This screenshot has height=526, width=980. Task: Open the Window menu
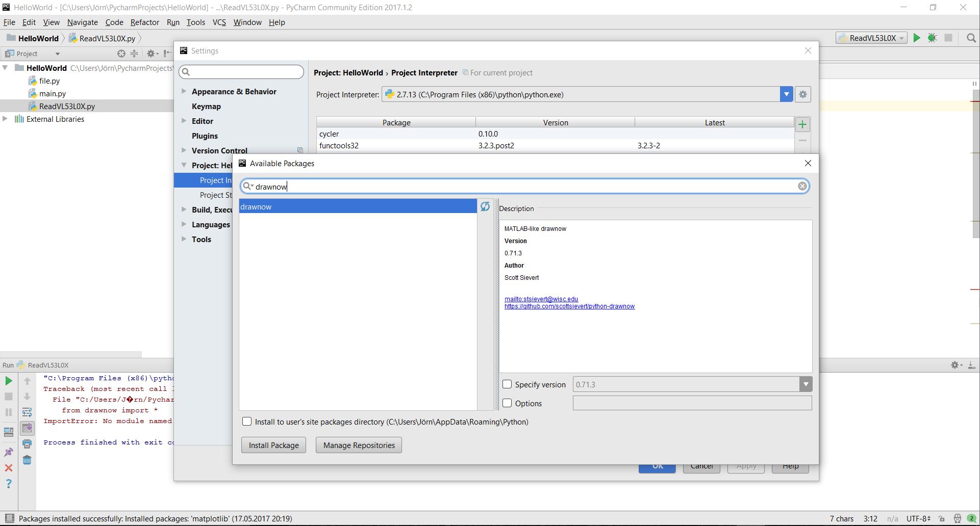click(x=247, y=22)
